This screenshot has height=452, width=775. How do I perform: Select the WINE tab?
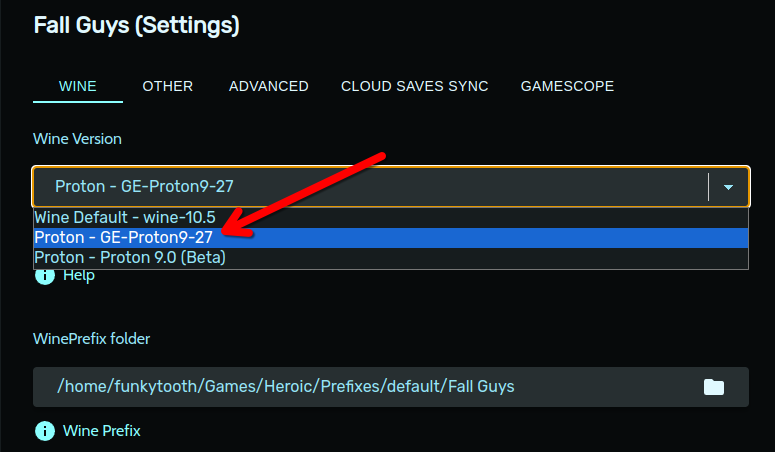(x=78, y=86)
